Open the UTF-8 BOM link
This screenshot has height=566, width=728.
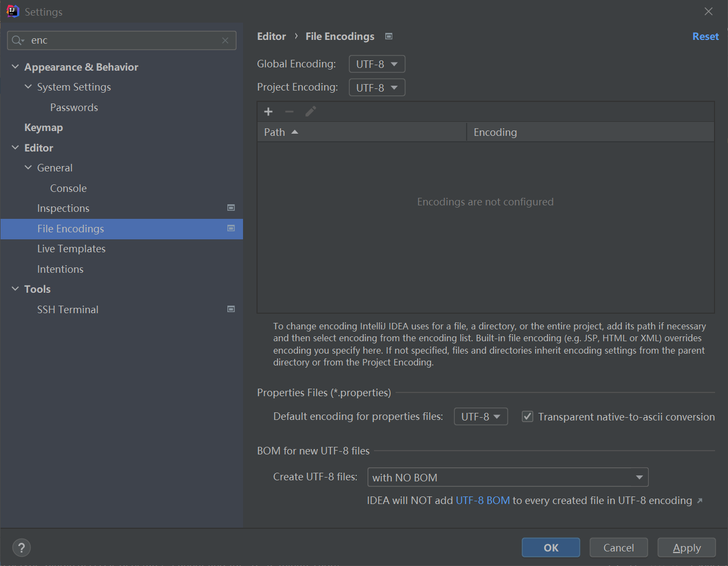click(483, 501)
